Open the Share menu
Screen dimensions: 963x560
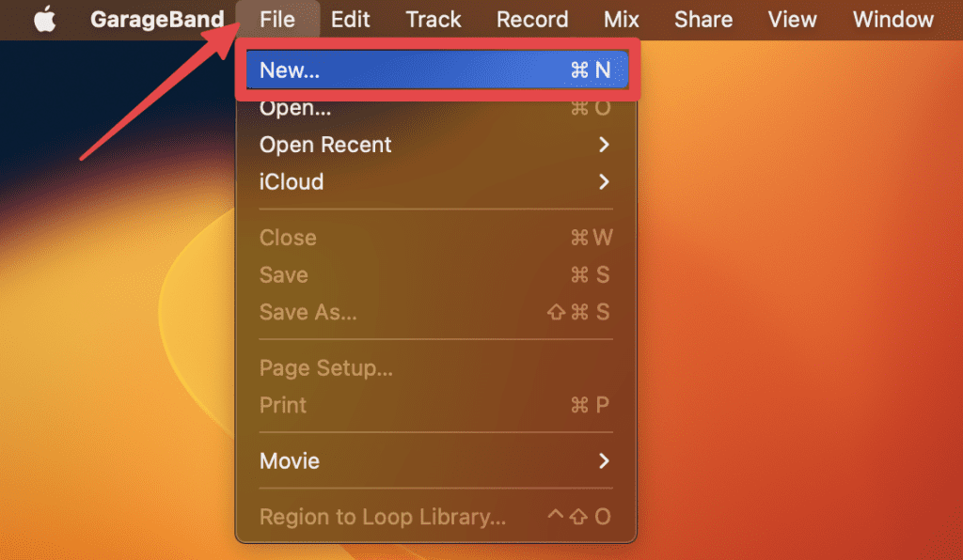click(x=703, y=19)
